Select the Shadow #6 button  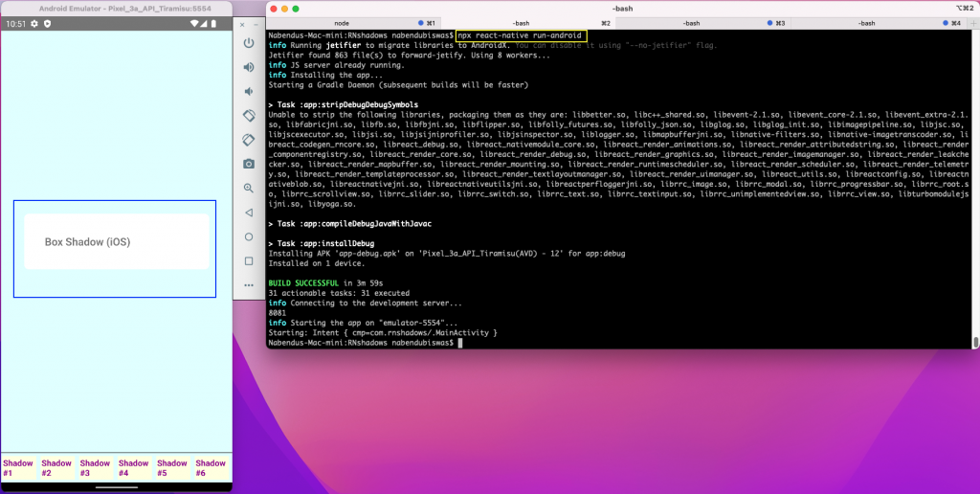pos(211,468)
